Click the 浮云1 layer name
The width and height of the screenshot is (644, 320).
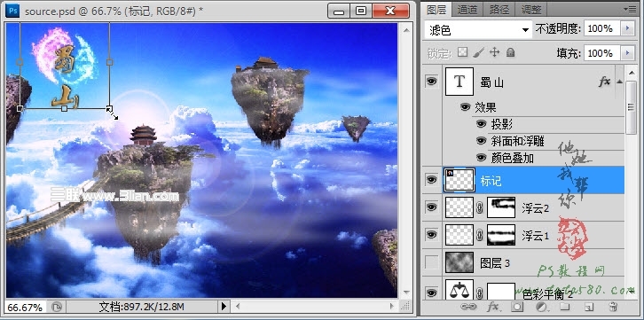click(535, 237)
